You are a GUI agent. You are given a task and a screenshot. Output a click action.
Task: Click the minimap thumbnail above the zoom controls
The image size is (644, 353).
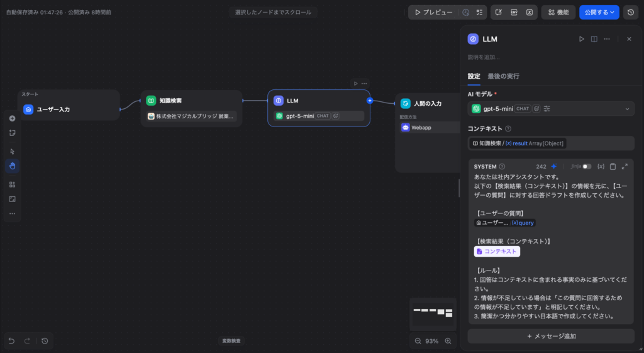coord(433,313)
